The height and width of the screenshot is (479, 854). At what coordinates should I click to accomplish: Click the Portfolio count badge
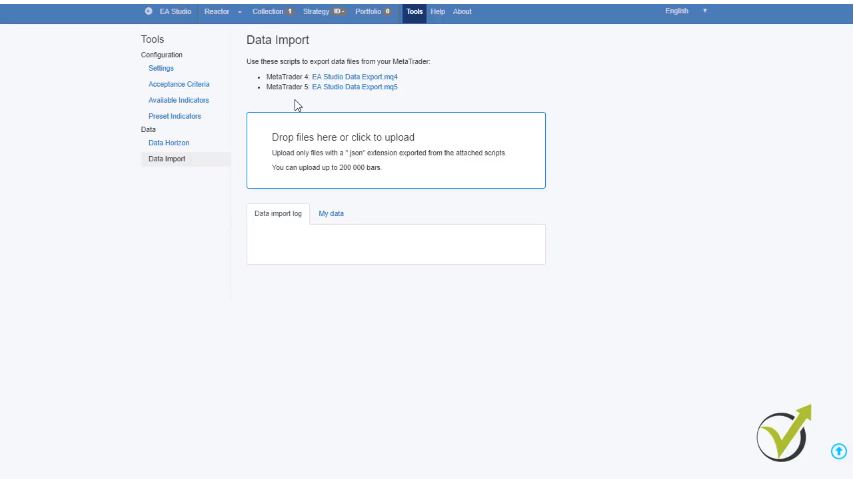point(388,11)
